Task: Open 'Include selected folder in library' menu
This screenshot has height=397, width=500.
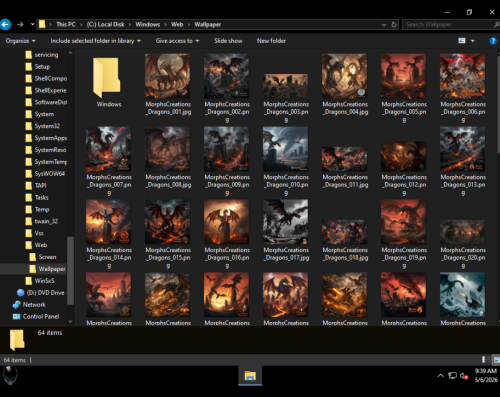Action: point(96,41)
